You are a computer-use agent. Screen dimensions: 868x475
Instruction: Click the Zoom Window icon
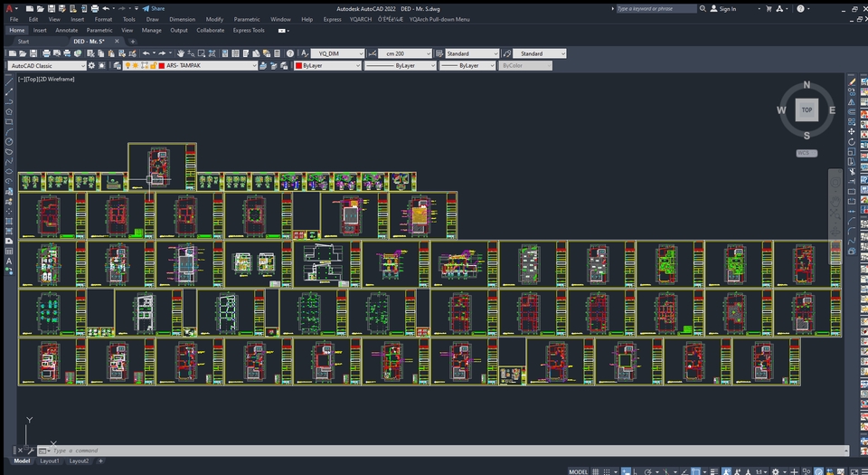(202, 53)
